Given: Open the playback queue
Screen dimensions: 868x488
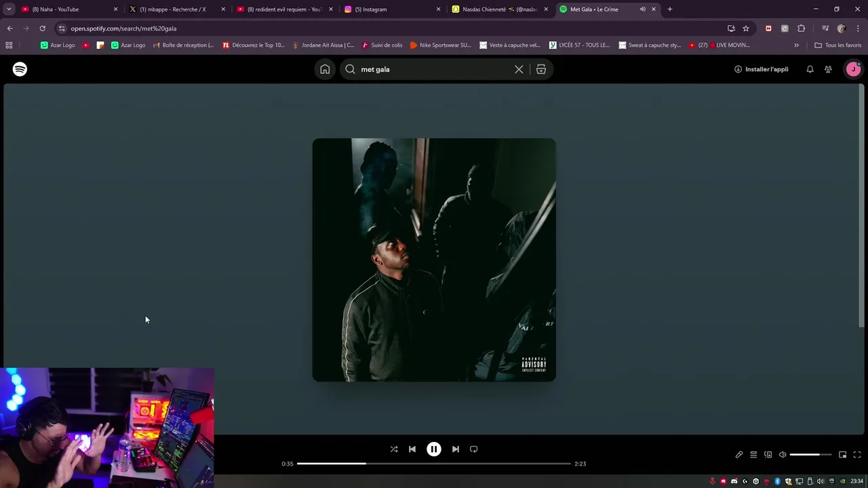Looking at the screenshot, I should tap(753, 455).
